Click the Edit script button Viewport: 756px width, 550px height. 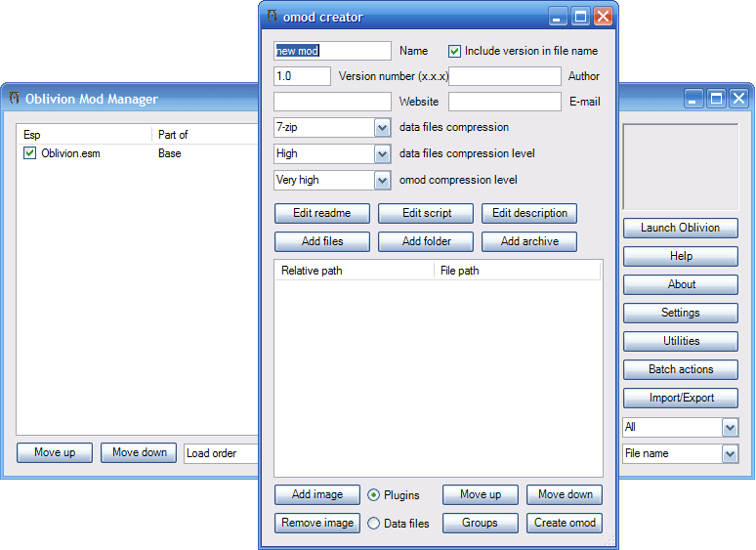pyautogui.click(x=426, y=213)
